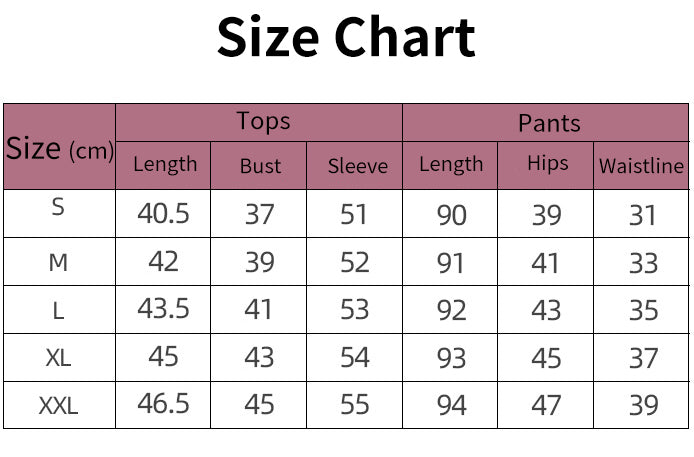This screenshot has width=694, height=457.
Task: Select the L size row label
Action: (58, 310)
